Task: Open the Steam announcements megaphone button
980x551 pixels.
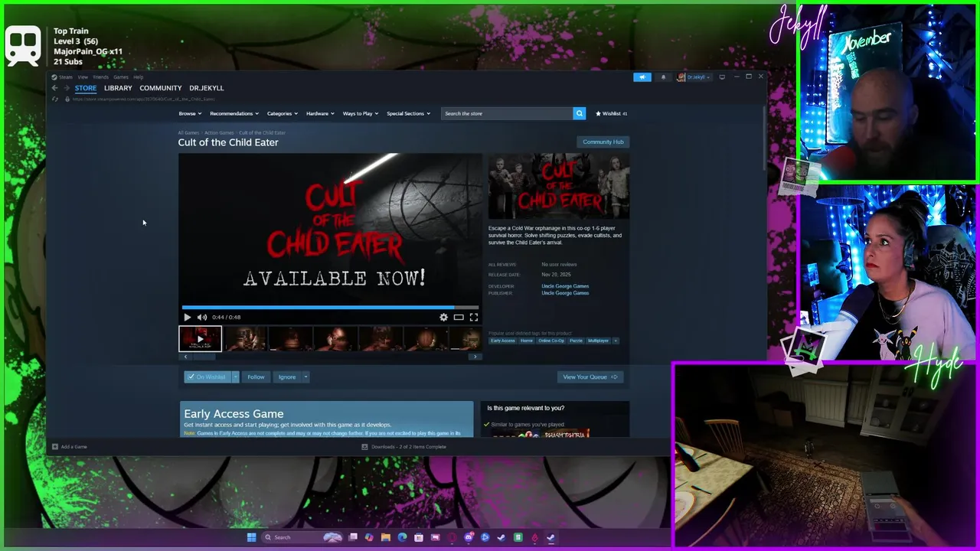Action: tap(642, 77)
